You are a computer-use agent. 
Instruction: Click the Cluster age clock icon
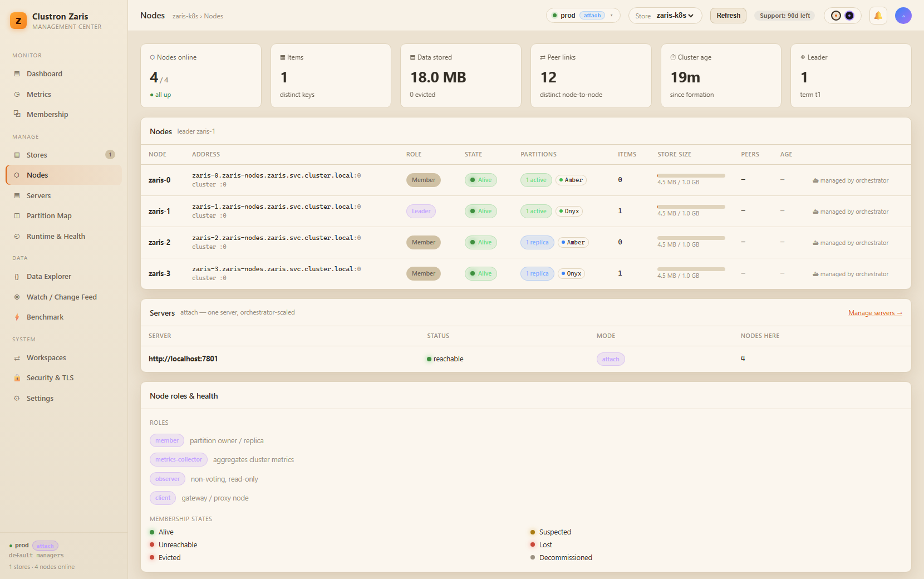tap(673, 57)
